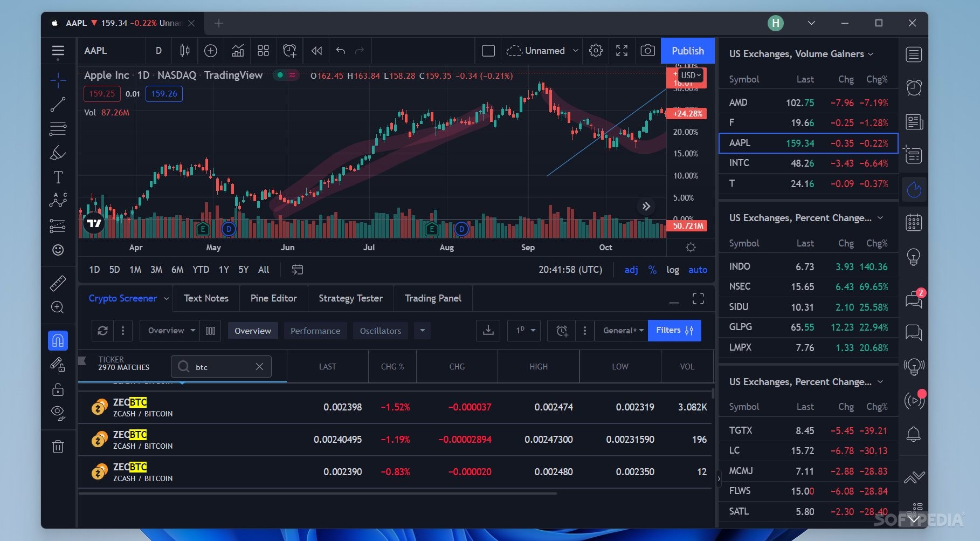The image size is (980, 541).
Task: Select the trend line drawing tool
Action: tap(58, 104)
